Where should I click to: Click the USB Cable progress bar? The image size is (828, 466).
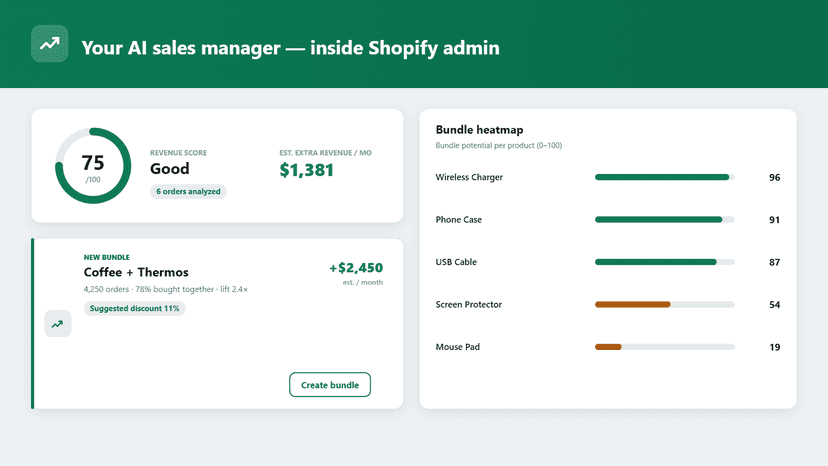coord(664,262)
